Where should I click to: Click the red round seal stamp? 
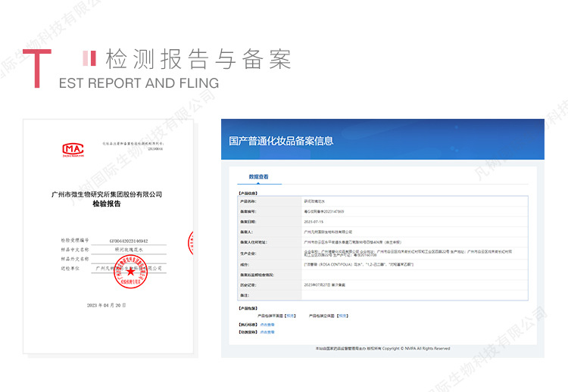130,272
